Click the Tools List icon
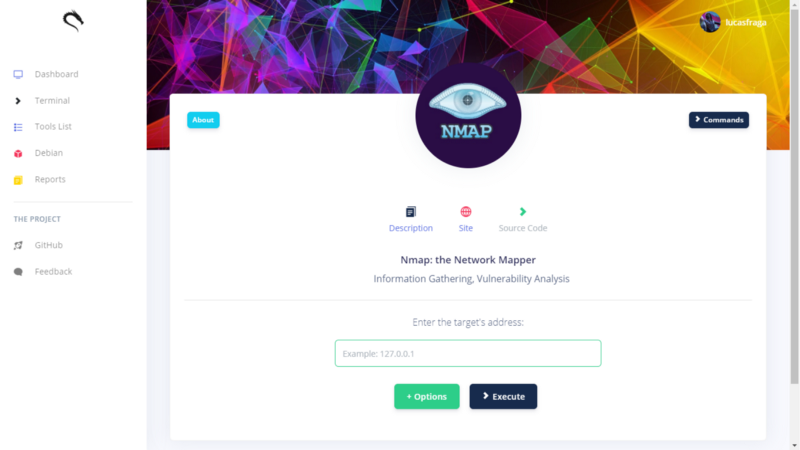This screenshot has width=800, height=450. [18, 127]
